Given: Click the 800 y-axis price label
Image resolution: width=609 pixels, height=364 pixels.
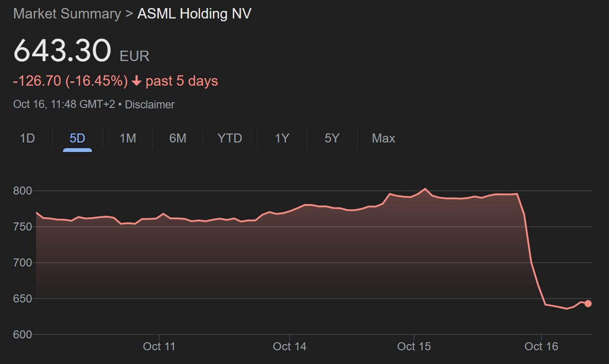Looking at the screenshot, I should (x=22, y=191).
